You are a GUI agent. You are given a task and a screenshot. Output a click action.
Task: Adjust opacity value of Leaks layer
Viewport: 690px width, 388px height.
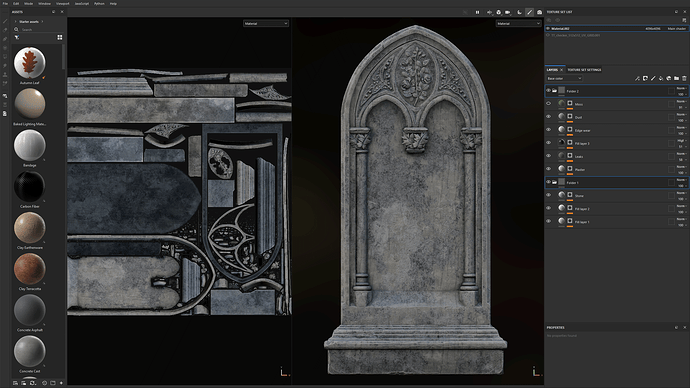[681, 159]
